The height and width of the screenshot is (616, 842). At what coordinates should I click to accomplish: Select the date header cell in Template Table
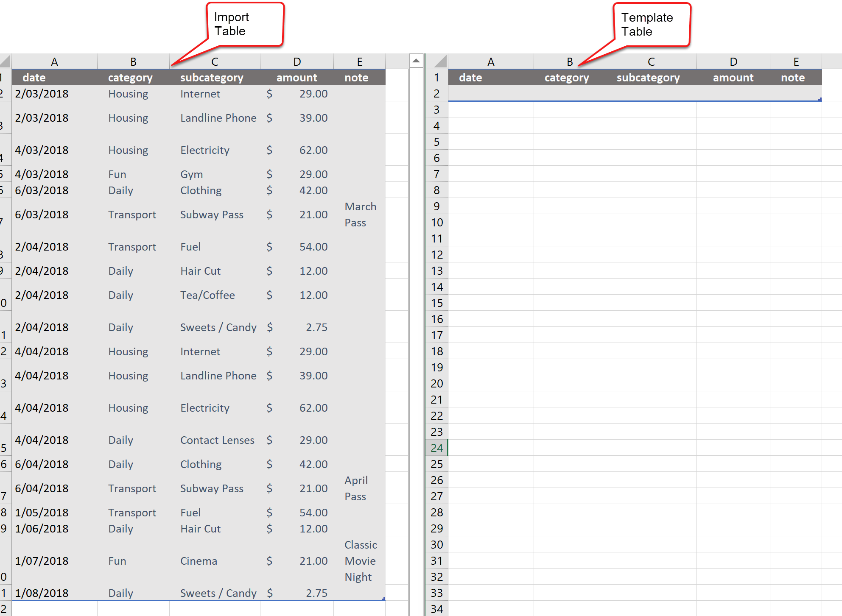point(491,77)
